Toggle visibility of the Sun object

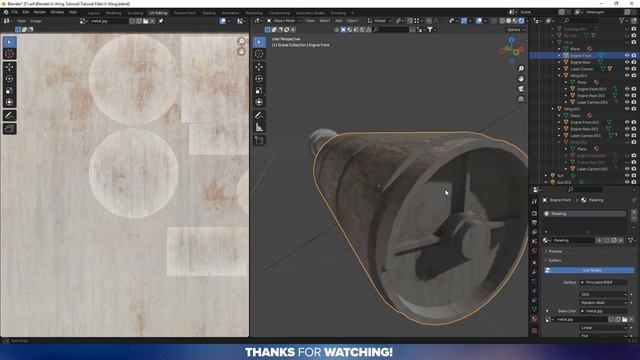coord(627,176)
